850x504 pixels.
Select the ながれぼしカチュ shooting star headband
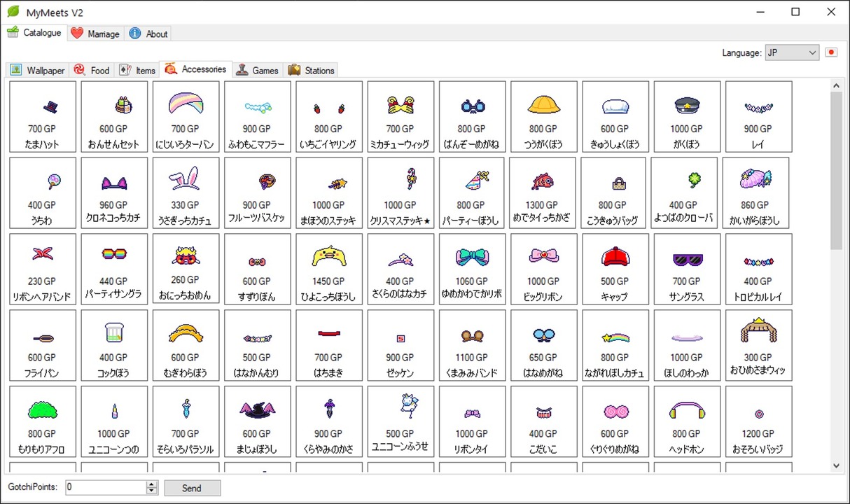coord(615,345)
